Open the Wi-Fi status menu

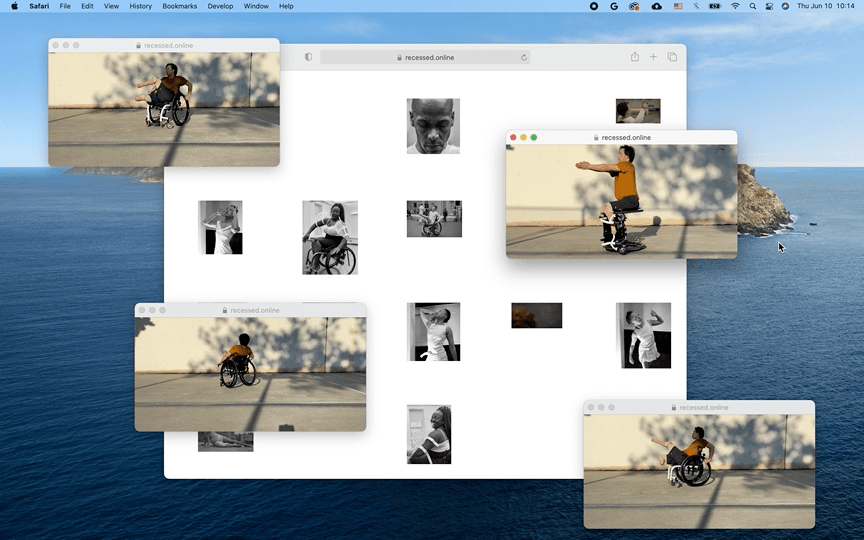735,6
